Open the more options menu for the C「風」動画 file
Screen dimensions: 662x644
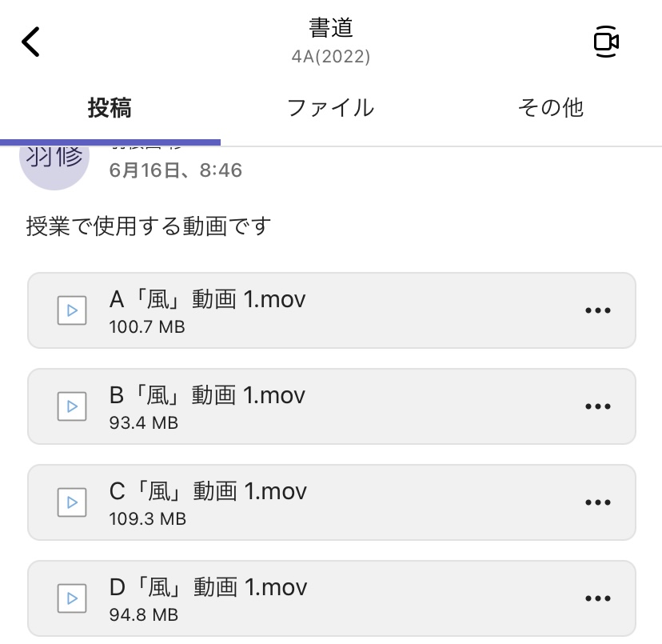click(598, 502)
